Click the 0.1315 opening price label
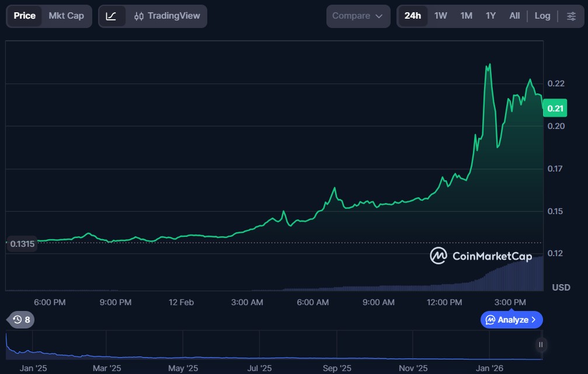588x374 pixels. [22, 244]
